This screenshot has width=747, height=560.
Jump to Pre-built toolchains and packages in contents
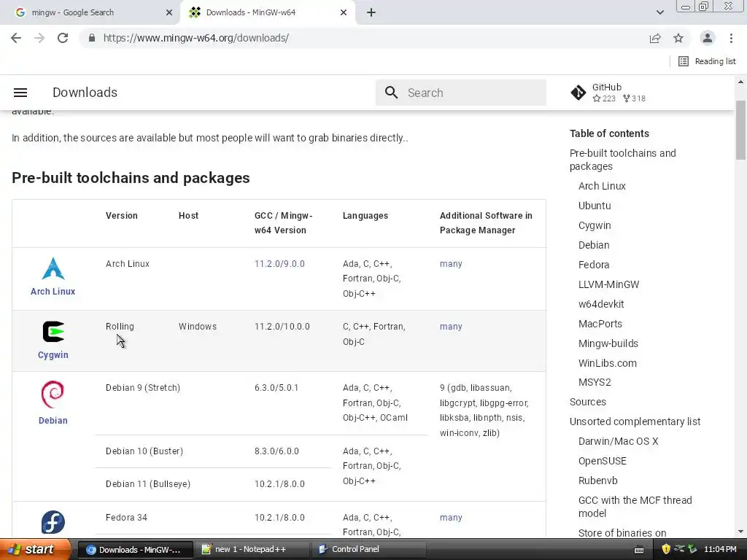click(x=623, y=160)
